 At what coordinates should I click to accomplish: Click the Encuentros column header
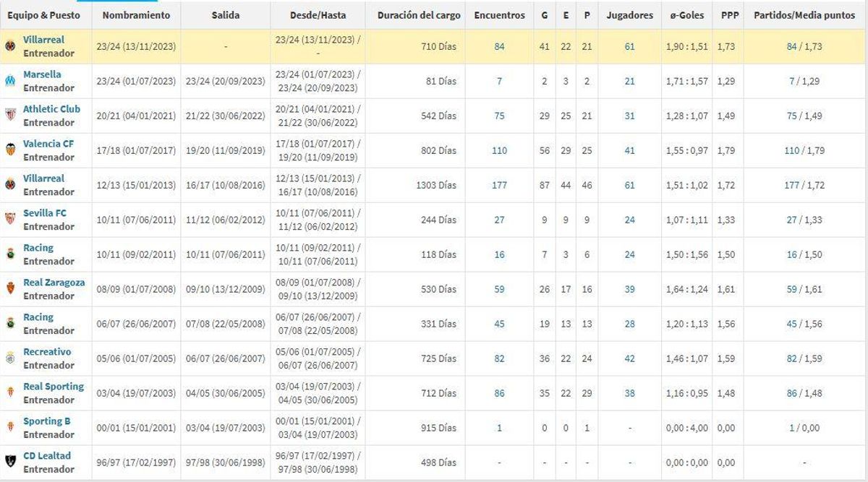tap(499, 15)
